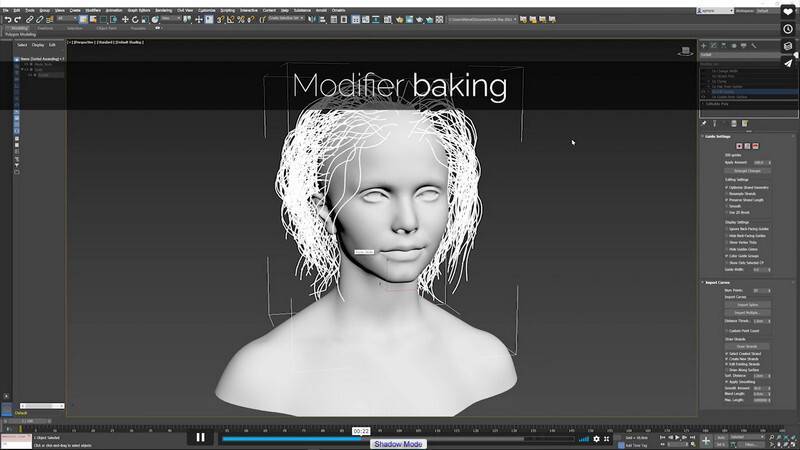
Task: Open the Modifiers menu
Action: click(92, 9)
